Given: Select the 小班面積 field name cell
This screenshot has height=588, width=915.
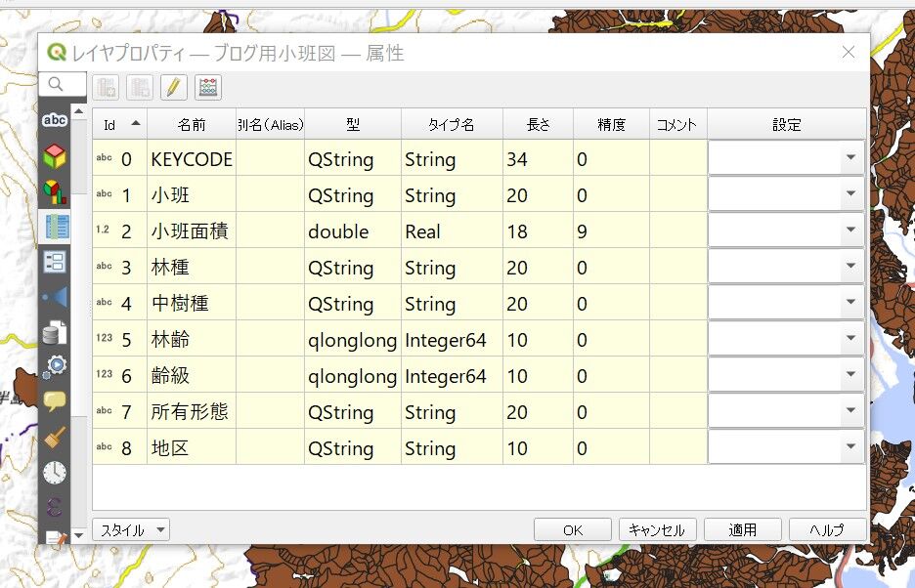Looking at the screenshot, I should 192,231.
